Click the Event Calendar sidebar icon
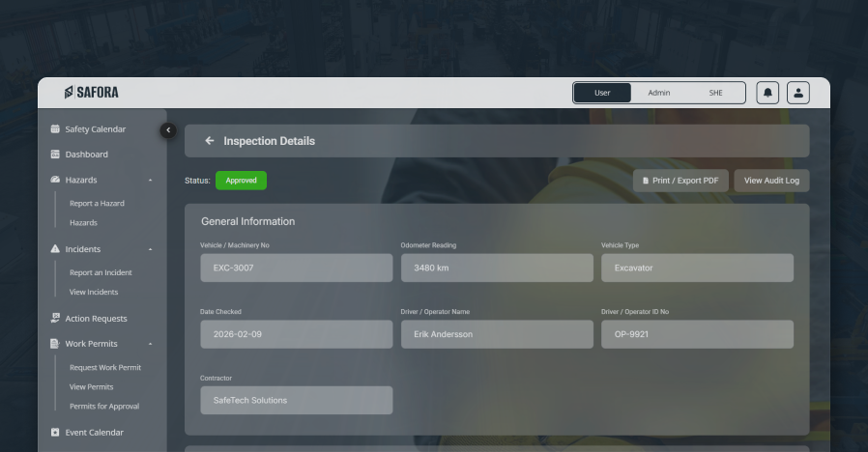This screenshot has height=452, width=868. (55, 433)
